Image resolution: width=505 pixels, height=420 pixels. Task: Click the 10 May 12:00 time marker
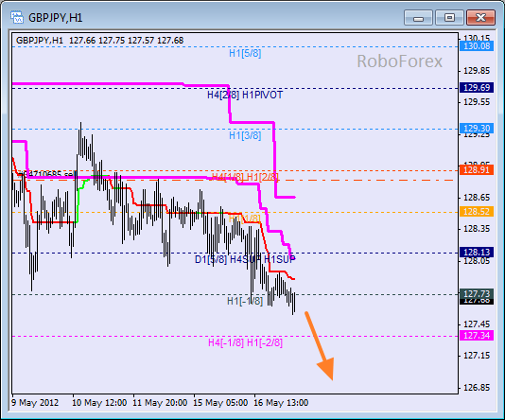coord(99,403)
